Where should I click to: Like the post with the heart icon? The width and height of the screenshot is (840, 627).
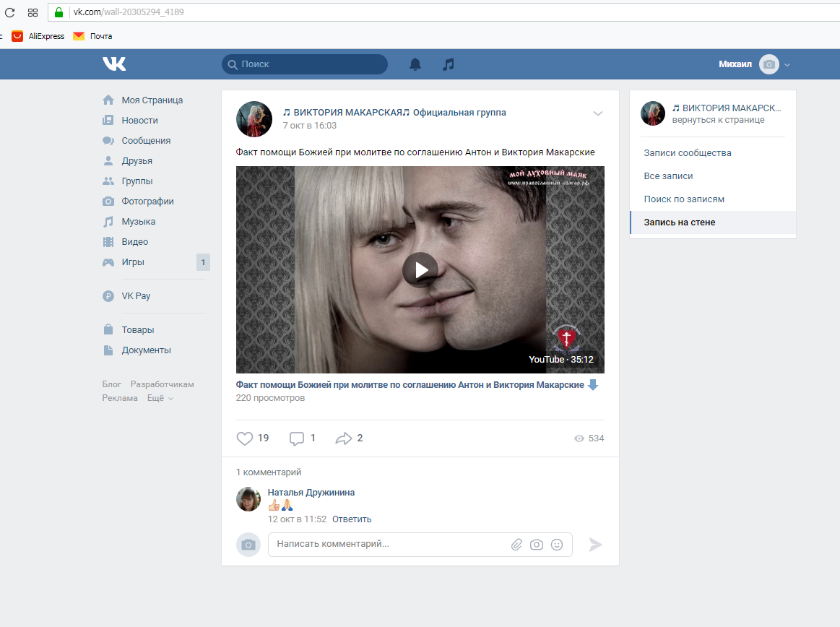244,438
